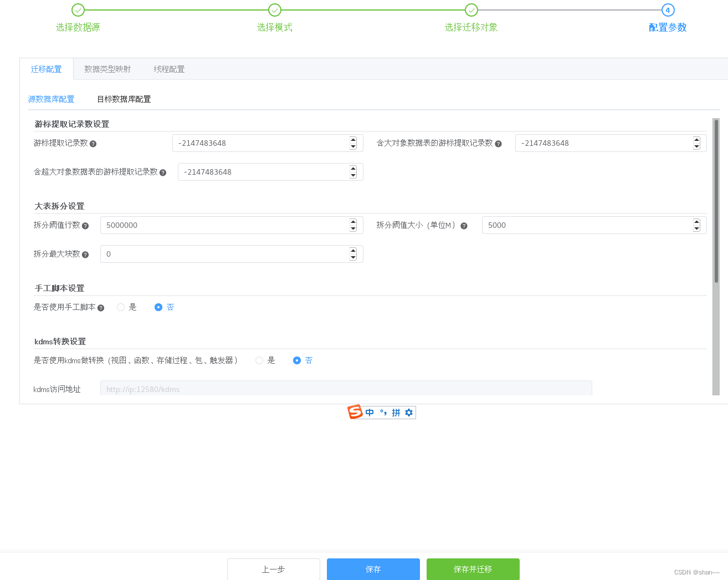Viewport: 728px width, 580px height.
Task: Toggle punctuation mode icon in IME bar
Action: [x=383, y=413]
